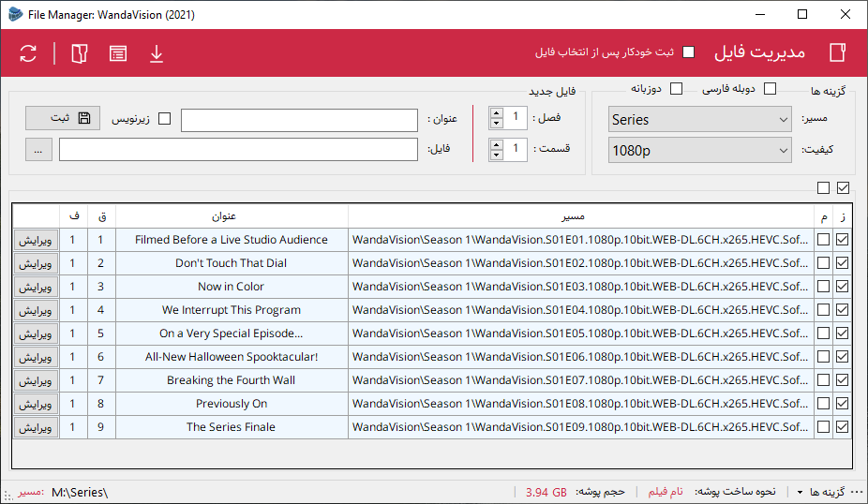
Task: Click the ف season column header
Action: (x=74, y=216)
